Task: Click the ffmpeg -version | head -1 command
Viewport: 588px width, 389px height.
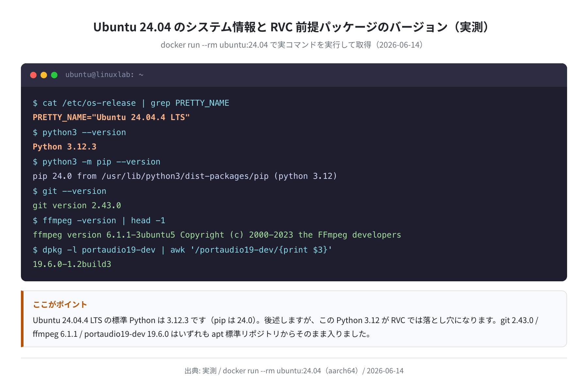Action: click(99, 221)
